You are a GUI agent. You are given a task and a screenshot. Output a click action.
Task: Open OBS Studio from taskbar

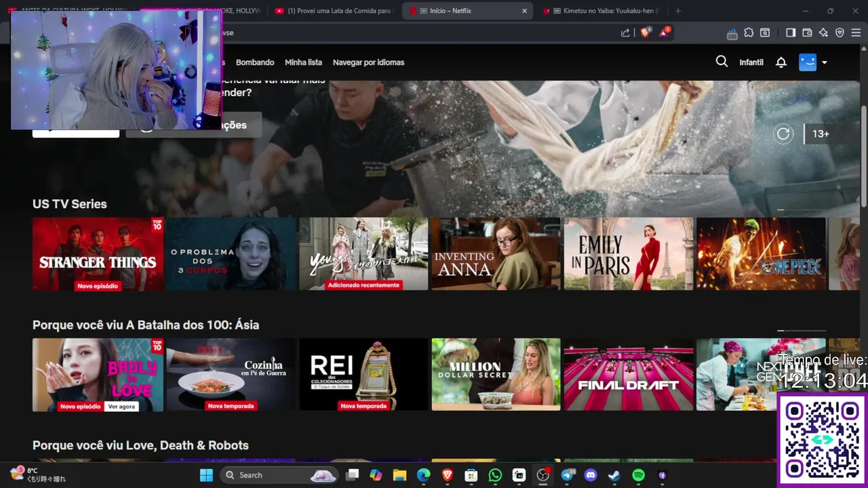click(542, 475)
